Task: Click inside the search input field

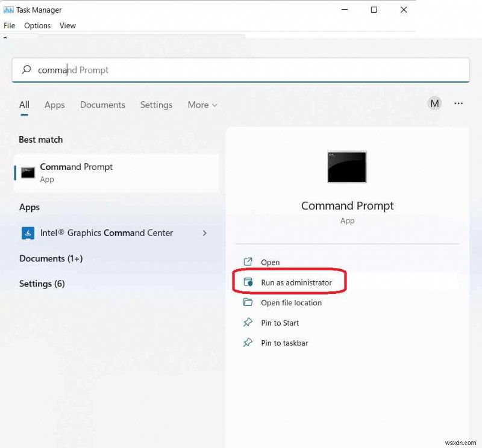Action: (x=181, y=70)
